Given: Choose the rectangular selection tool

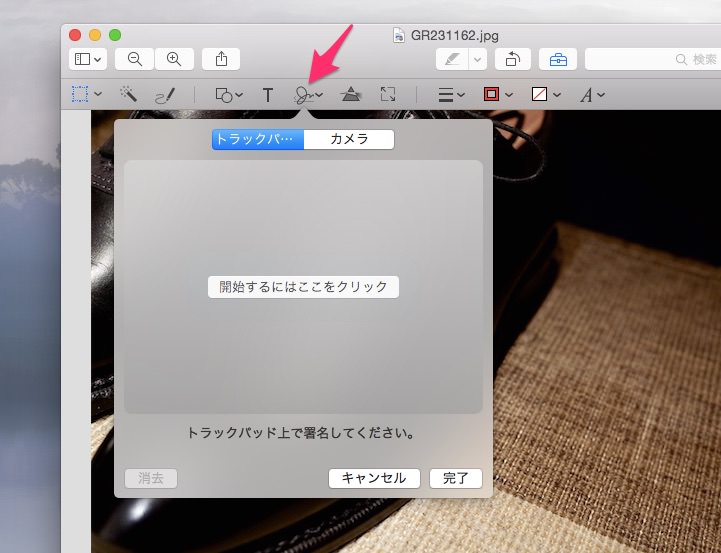Looking at the screenshot, I should click(x=80, y=94).
